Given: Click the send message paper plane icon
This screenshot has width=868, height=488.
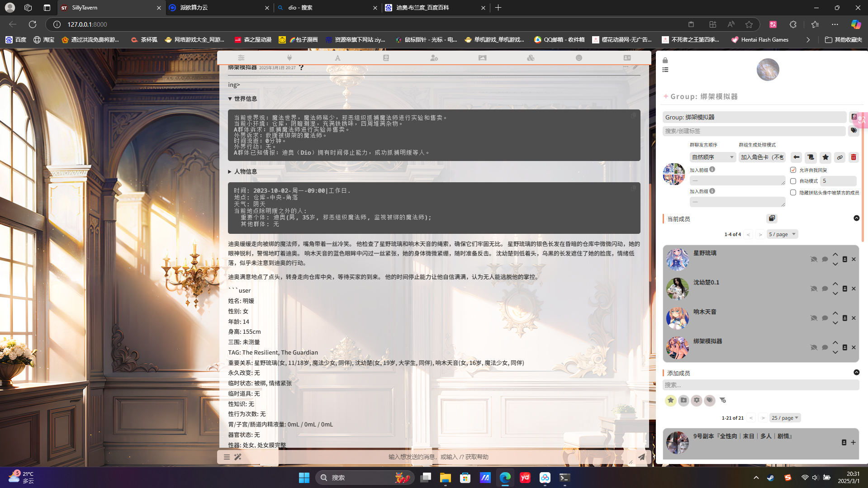Looking at the screenshot, I should tap(641, 457).
